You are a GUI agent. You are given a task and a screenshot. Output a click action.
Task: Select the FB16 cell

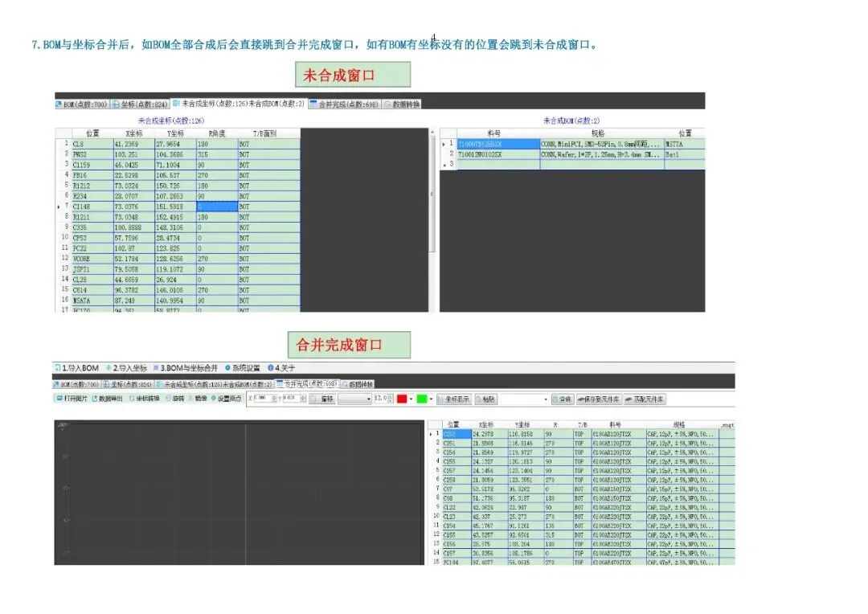coord(92,175)
